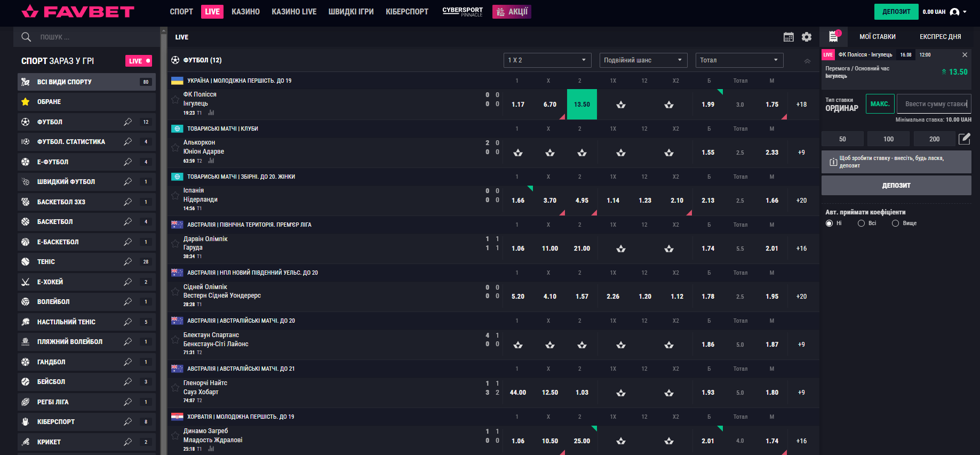The width and height of the screenshot is (980, 455).
Task: Click the green ДЕПОЗИТ button in header
Action: [896, 12]
